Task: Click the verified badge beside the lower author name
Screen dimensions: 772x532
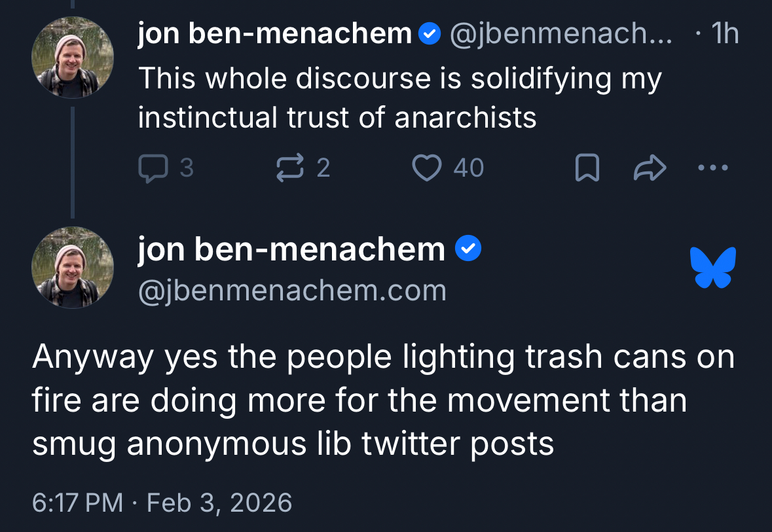Action: click(x=468, y=249)
